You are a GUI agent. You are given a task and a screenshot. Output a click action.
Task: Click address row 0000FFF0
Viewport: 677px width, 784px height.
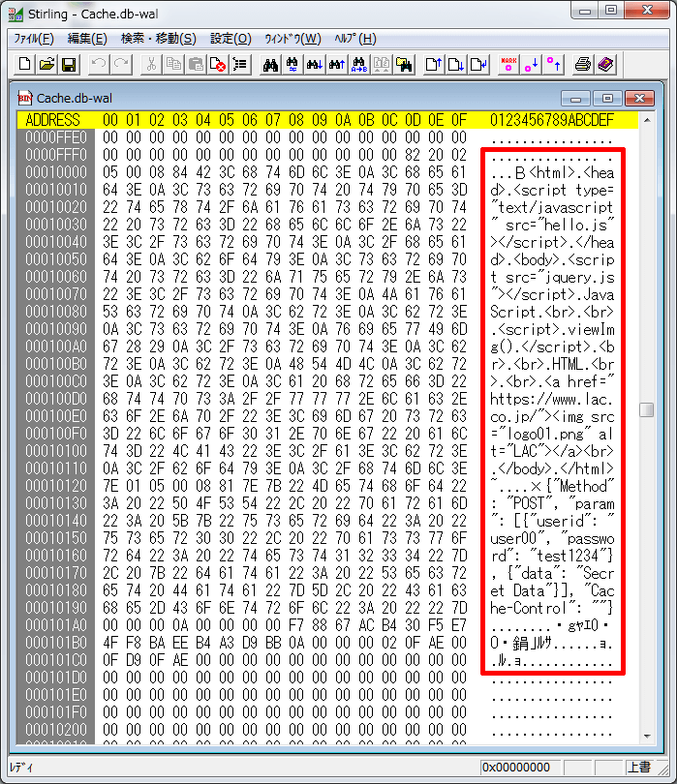[x=55, y=155]
